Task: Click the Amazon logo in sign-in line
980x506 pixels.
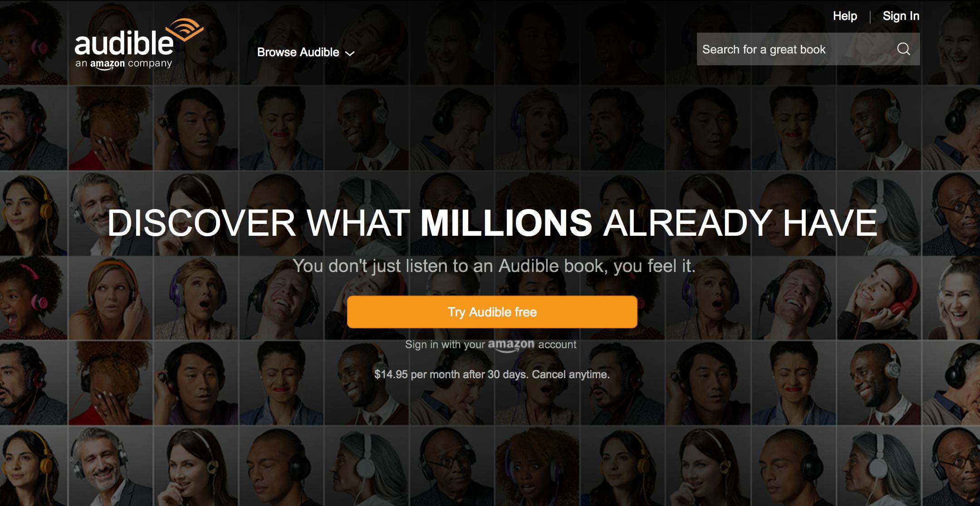Action: 511,345
